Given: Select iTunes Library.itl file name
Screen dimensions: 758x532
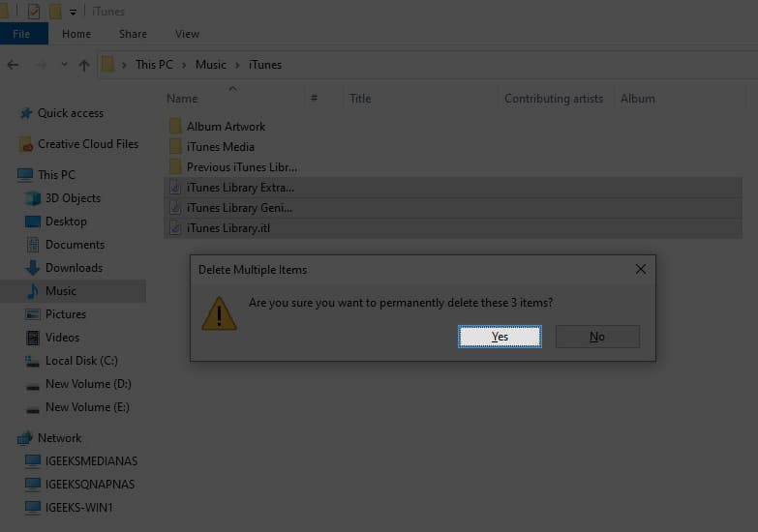Looking at the screenshot, I should pyautogui.click(x=228, y=228).
